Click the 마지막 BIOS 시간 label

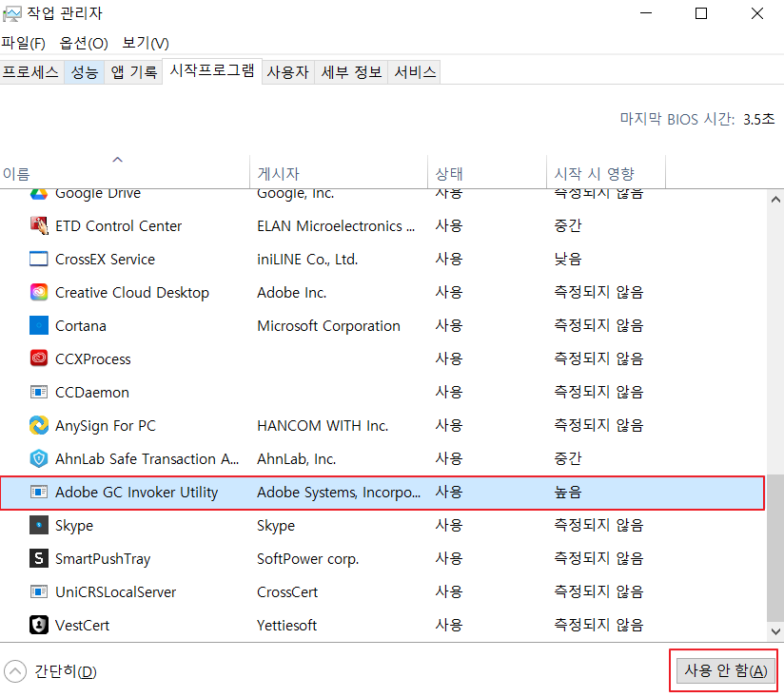click(x=677, y=119)
